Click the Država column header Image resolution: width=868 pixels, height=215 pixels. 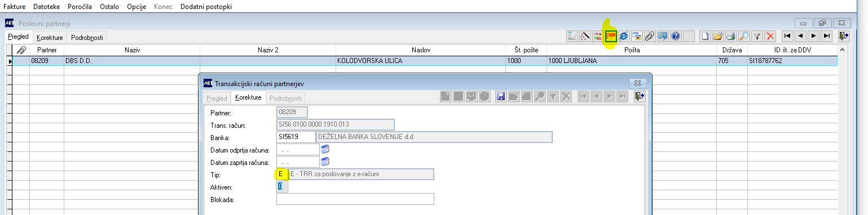(732, 50)
